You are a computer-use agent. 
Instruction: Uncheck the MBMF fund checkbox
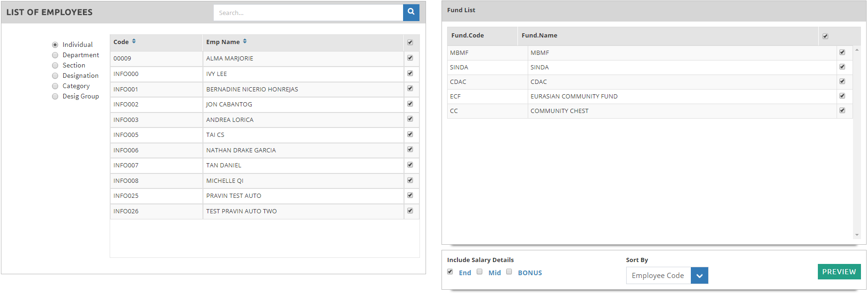click(x=842, y=53)
